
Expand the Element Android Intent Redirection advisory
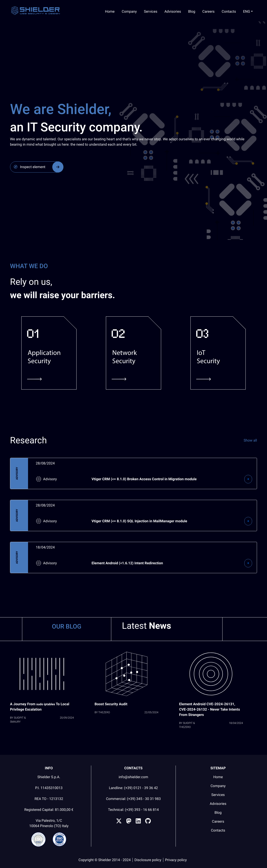[248, 563]
